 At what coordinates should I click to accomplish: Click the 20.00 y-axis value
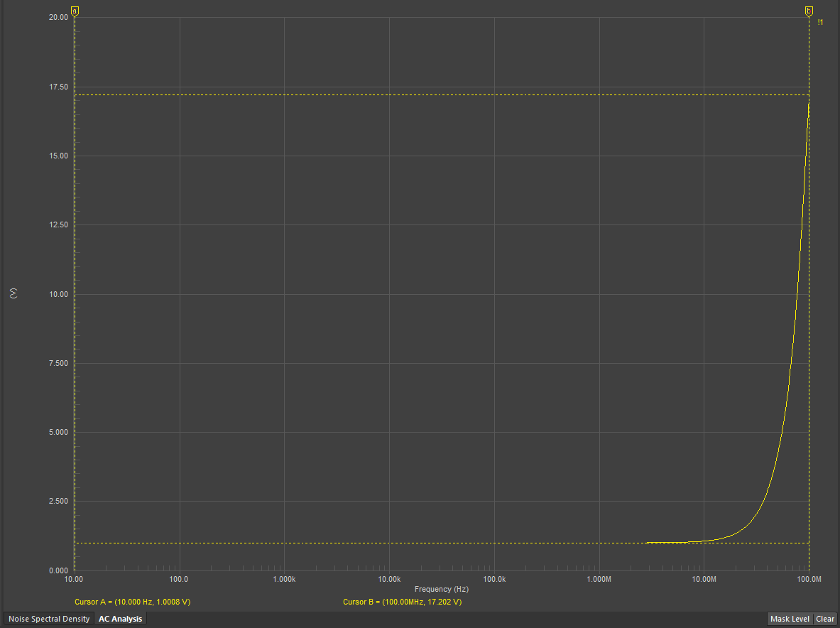59,17
